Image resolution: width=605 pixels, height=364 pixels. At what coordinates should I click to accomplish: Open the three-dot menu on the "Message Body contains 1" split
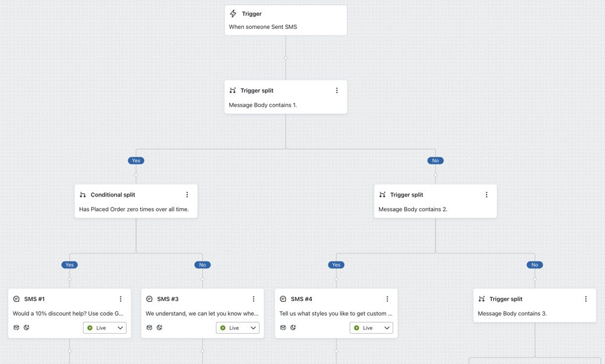click(337, 91)
